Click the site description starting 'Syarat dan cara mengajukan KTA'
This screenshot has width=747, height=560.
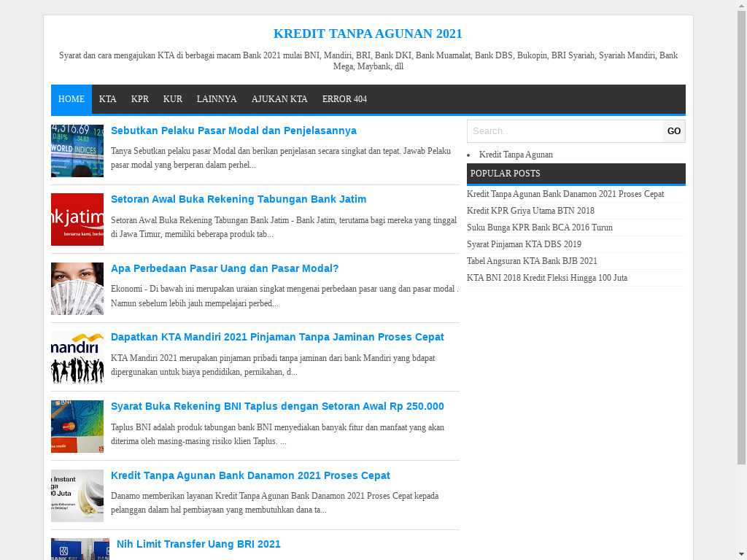pyautogui.click(x=368, y=61)
